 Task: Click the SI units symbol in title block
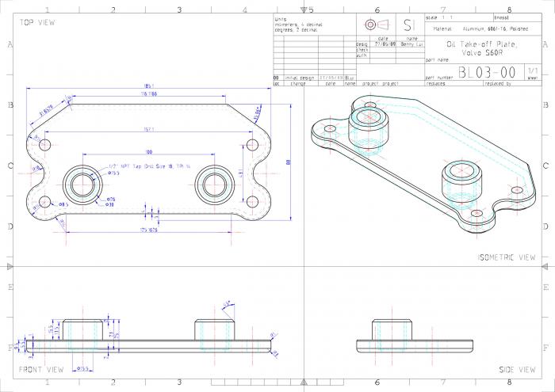tap(408, 25)
